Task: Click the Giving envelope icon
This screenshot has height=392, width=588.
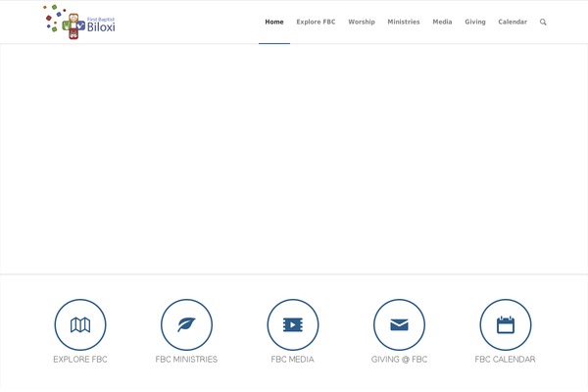Action: pyautogui.click(x=400, y=324)
